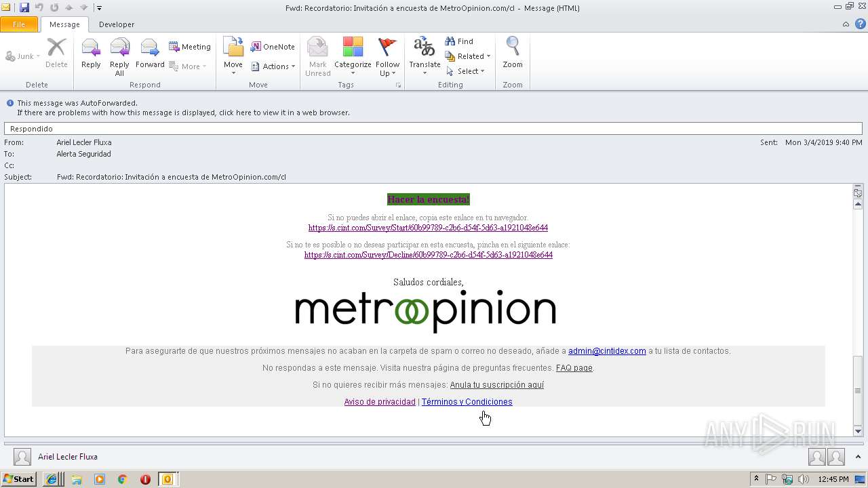Click the recipient Alerta Seguridad

click(x=83, y=154)
